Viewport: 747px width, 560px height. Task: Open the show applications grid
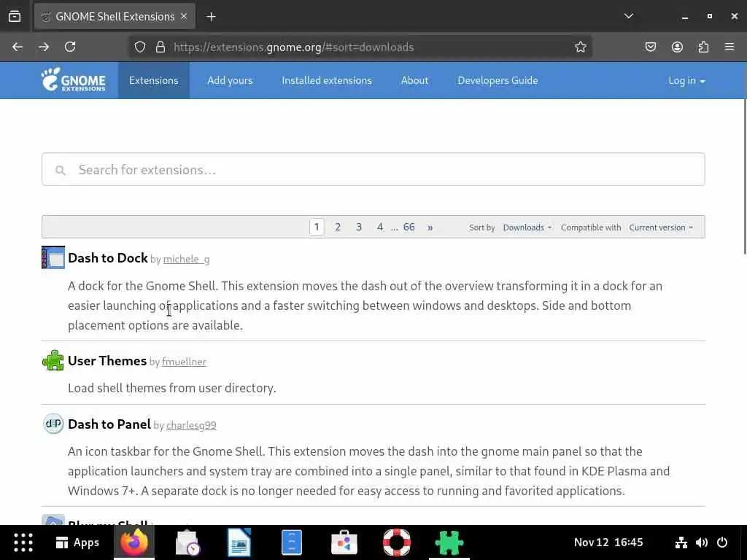coord(23,542)
